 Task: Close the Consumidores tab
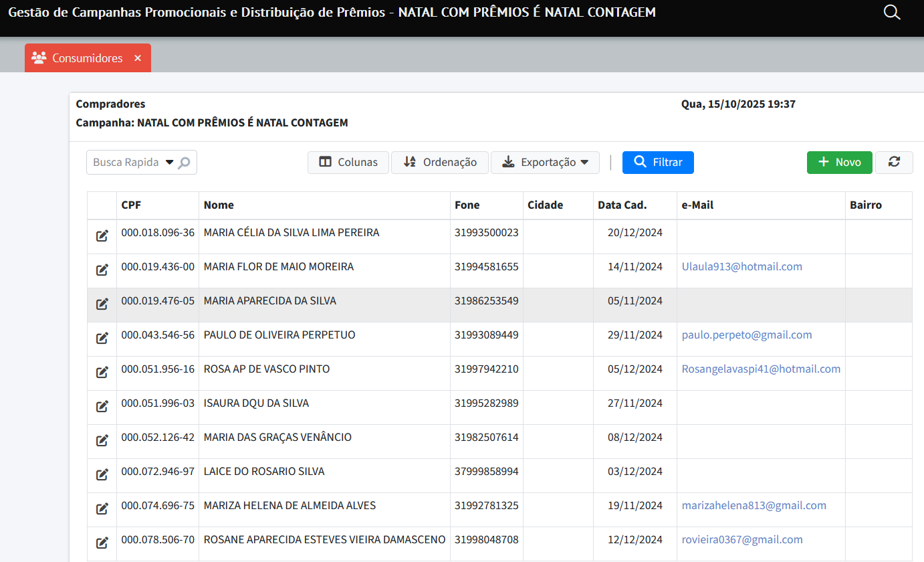138,58
